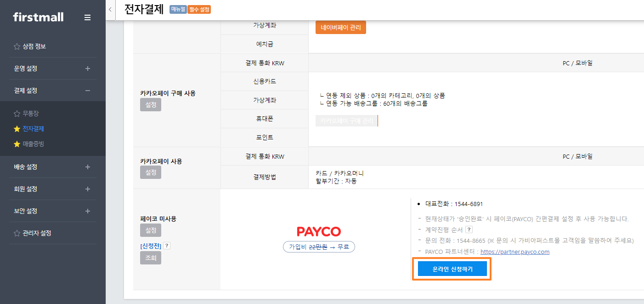
Task: Click star icon next to 무통장
Action: coord(17,114)
